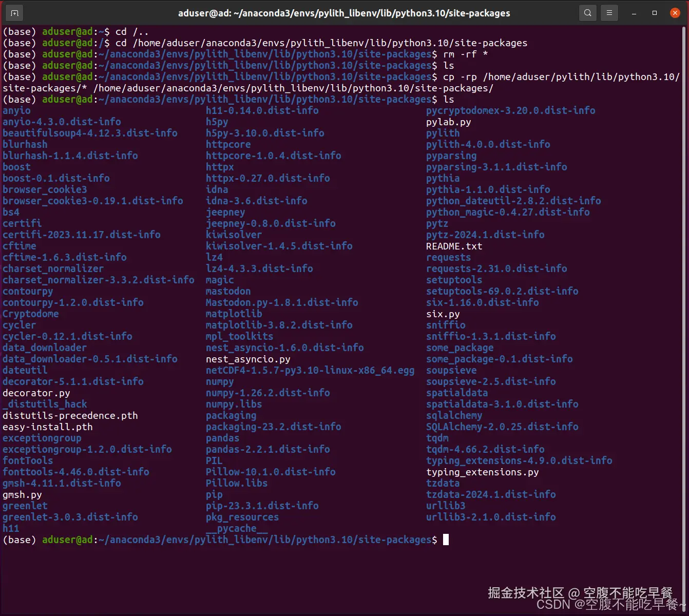Select 'browser_cookie3-0.19.1.dist-info' entry
Screen dimensions: 689x616
pos(93,201)
